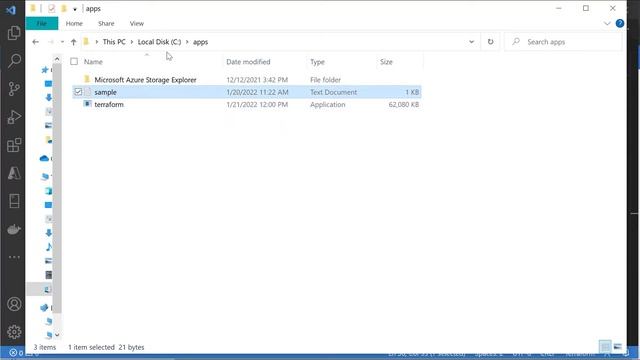This screenshot has width=640, height=360.
Task: Select the sample file name
Action: [x=105, y=92]
